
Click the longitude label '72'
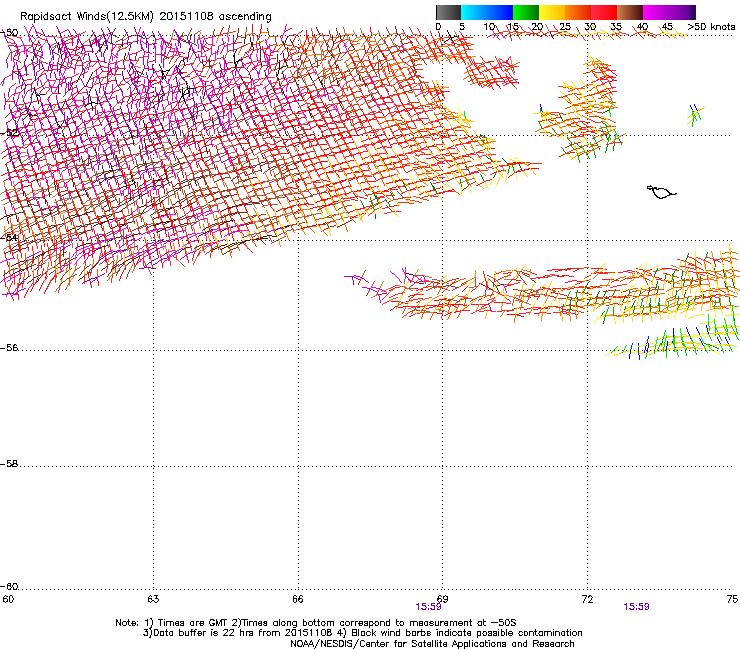coord(588,599)
